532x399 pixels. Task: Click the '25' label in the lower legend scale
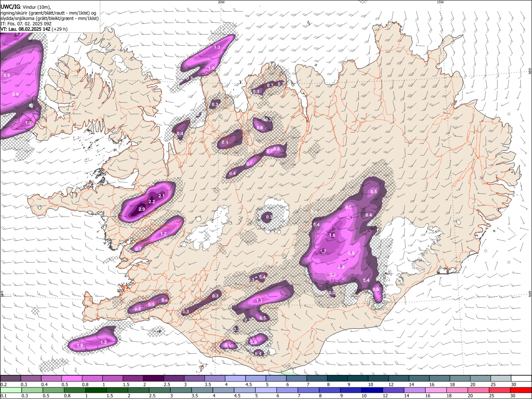pyautogui.click(x=492, y=396)
